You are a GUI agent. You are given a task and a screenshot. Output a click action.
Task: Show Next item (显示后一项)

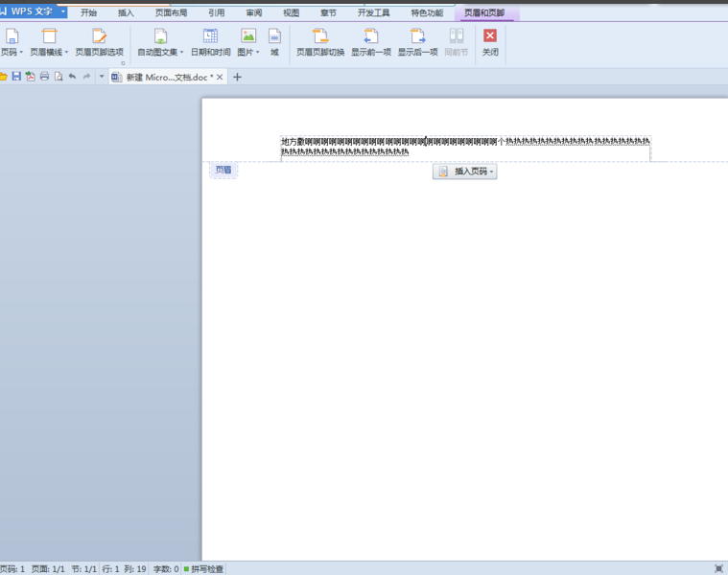[417, 43]
